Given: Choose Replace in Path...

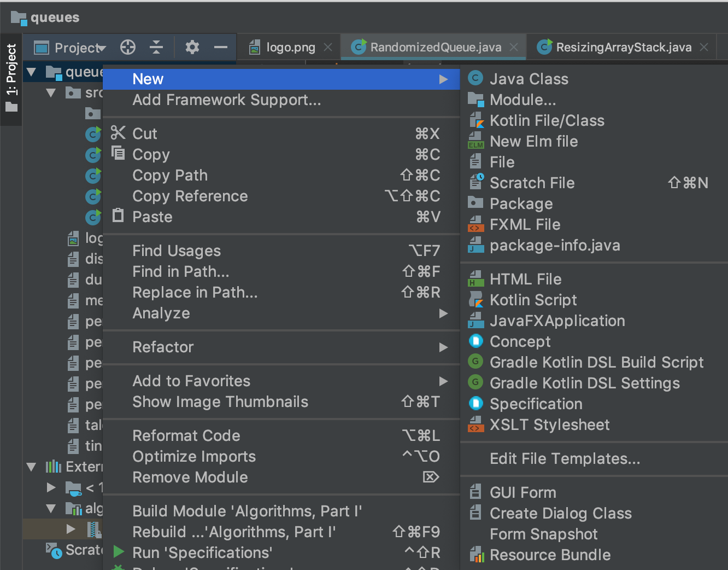Looking at the screenshot, I should (x=281, y=293).
